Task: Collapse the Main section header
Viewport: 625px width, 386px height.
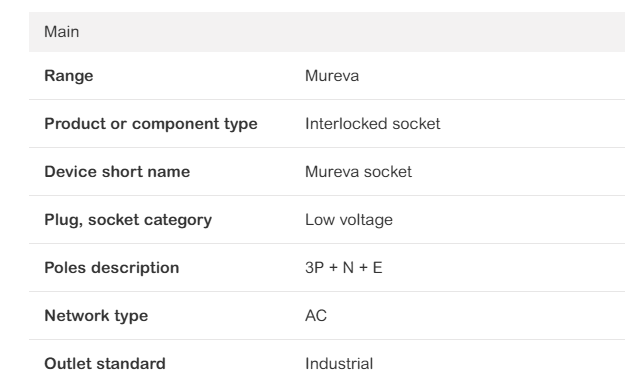Action: (x=327, y=32)
